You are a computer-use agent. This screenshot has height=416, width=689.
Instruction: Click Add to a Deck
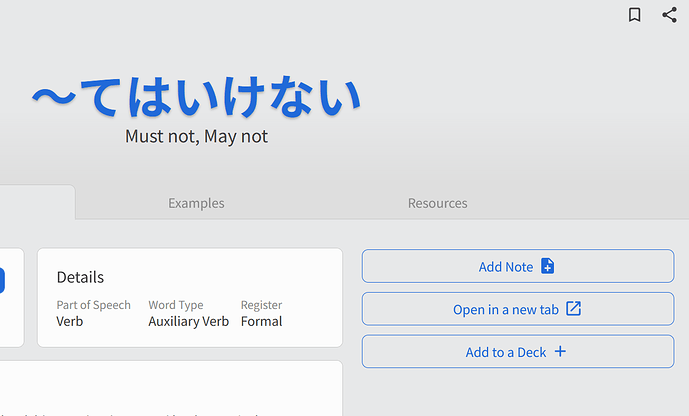tap(518, 351)
